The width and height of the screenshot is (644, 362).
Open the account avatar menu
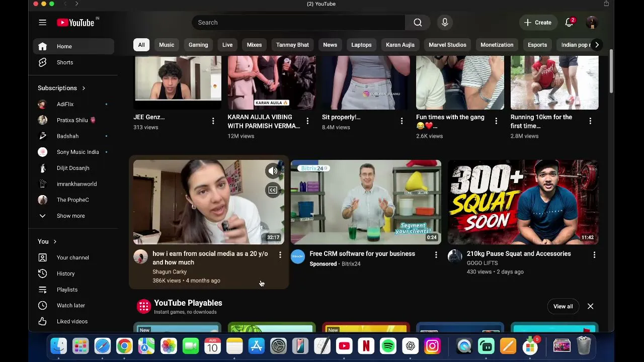coord(592,22)
